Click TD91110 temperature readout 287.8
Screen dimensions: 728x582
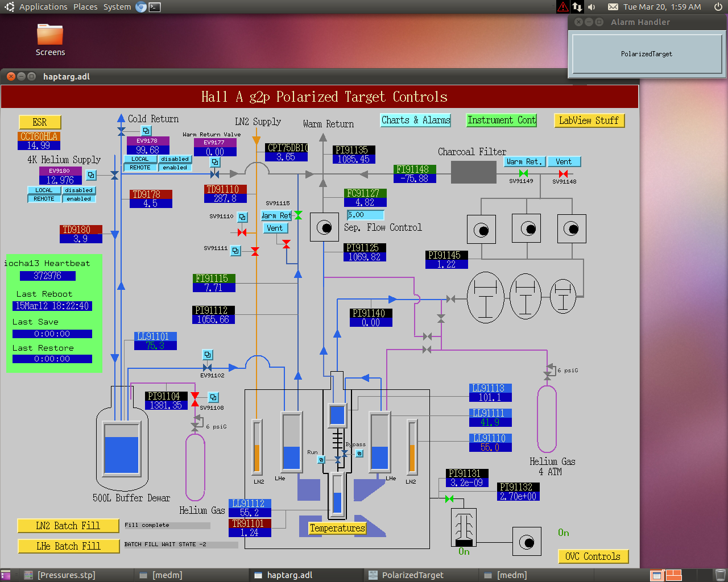[x=225, y=198]
